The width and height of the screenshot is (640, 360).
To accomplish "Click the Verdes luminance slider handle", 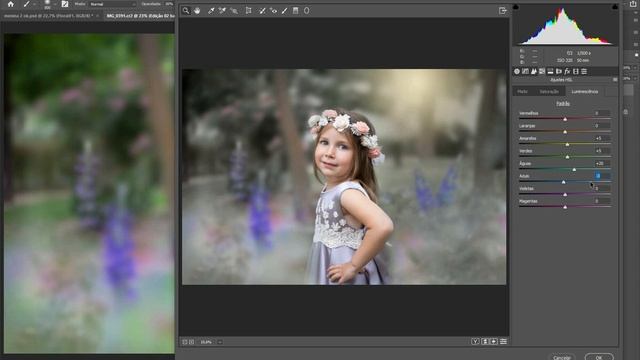I will coord(567,157).
